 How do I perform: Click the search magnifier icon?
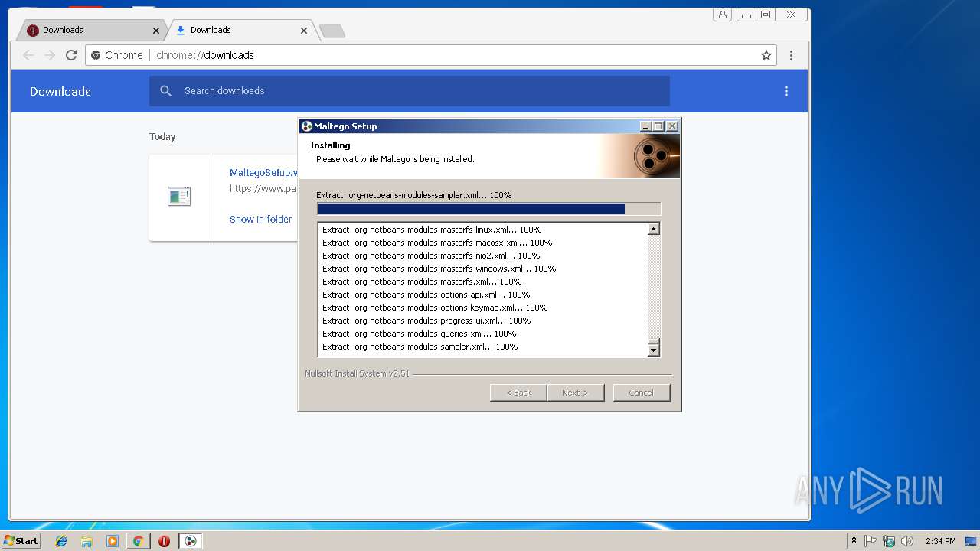[166, 91]
